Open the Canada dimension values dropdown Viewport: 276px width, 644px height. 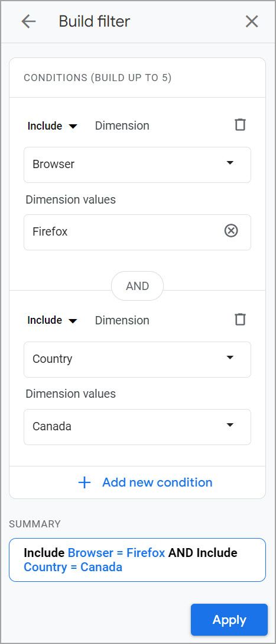tap(137, 427)
